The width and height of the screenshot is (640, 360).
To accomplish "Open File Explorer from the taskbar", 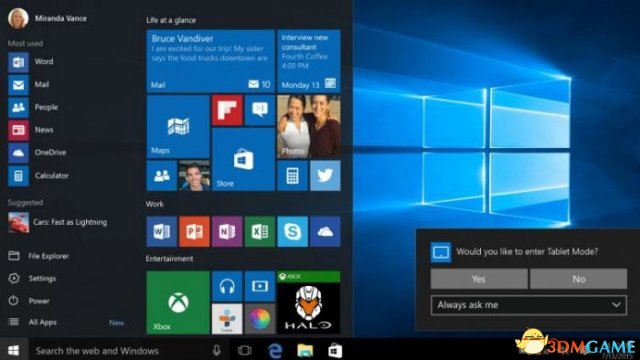I will [305, 350].
